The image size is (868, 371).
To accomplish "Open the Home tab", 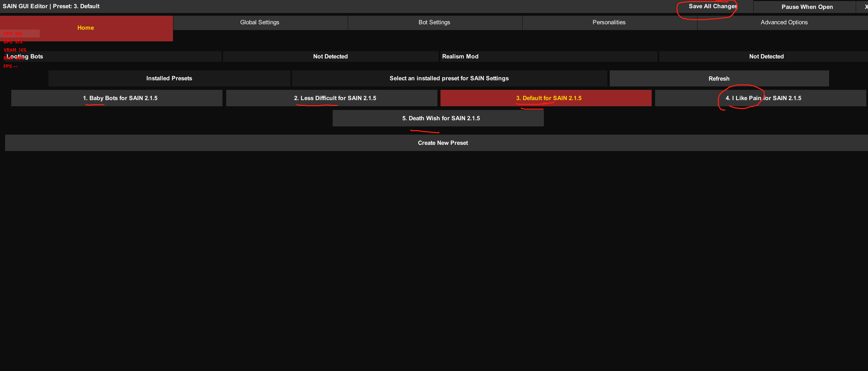I will 86,28.
